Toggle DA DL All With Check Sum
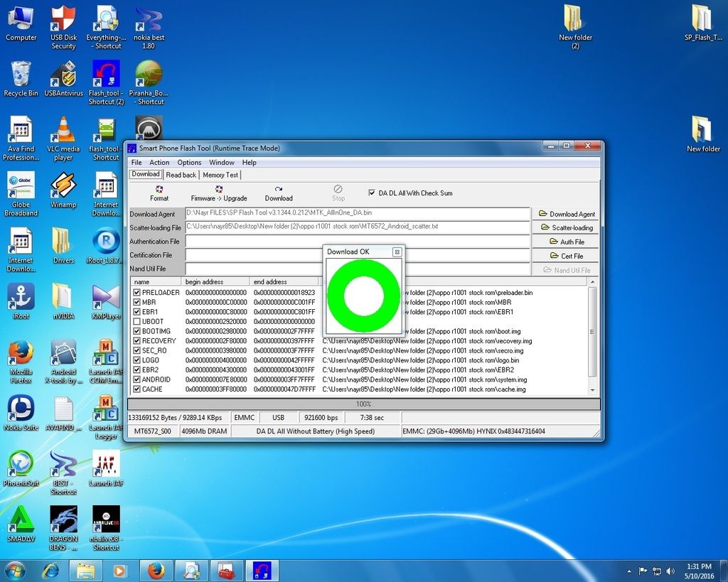This screenshot has height=582, width=728. click(372, 193)
